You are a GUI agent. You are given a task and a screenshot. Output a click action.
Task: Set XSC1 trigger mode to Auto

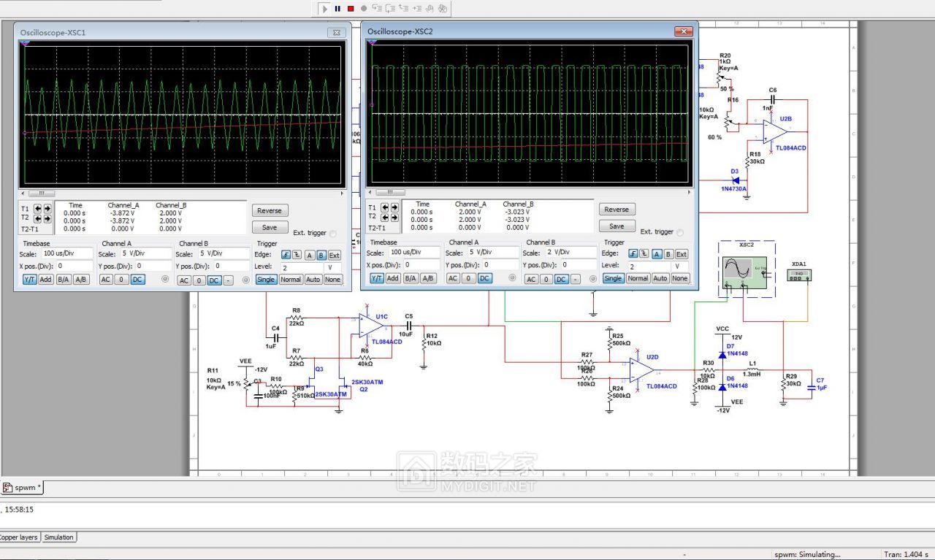313,280
